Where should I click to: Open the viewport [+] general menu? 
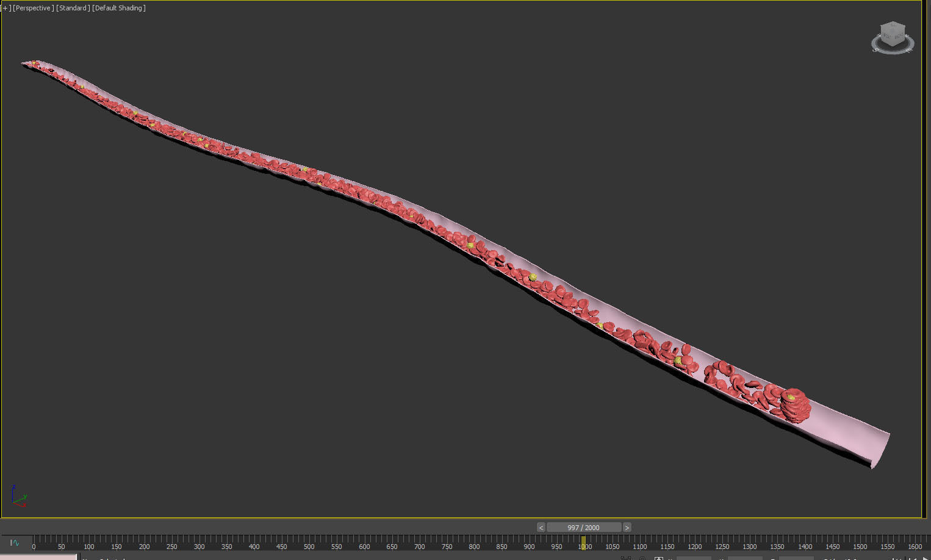pyautogui.click(x=7, y=8)
